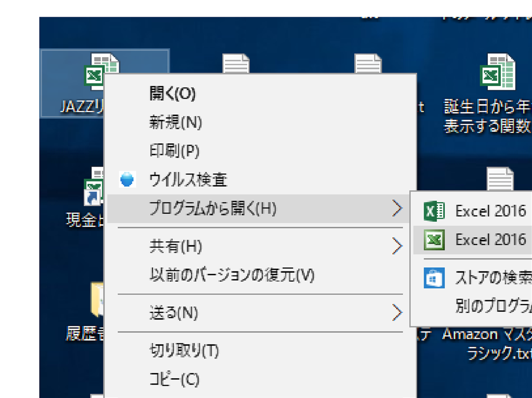This screenshot has height=398, width=532.
Task: Choose 以前のバージョンの復元(V) entry
Action: coord(260,275)
